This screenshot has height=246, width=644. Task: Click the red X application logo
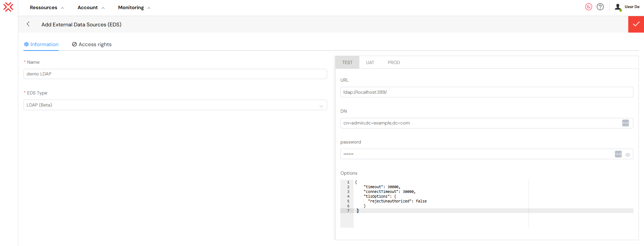(8, 7)
